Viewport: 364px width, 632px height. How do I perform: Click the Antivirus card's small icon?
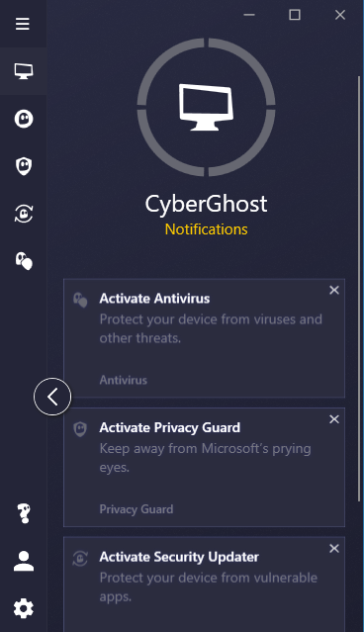pyautogui.click(x=80, y=300)
